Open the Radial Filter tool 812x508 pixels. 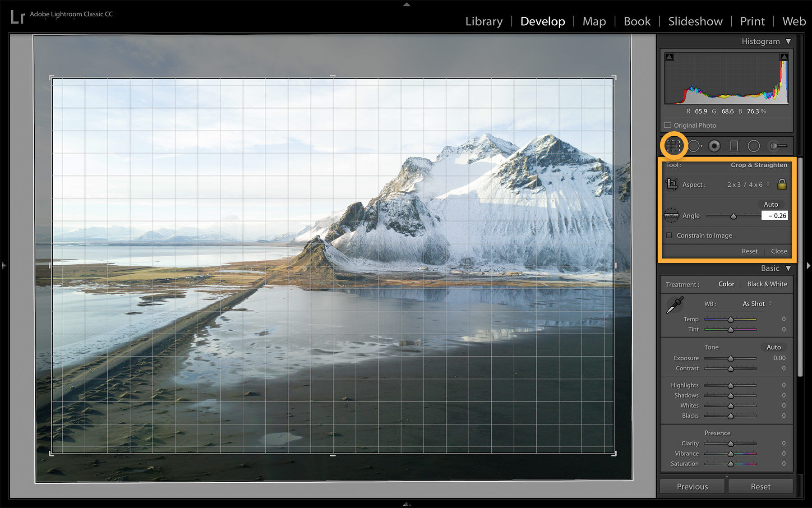[x=753, y=145]
